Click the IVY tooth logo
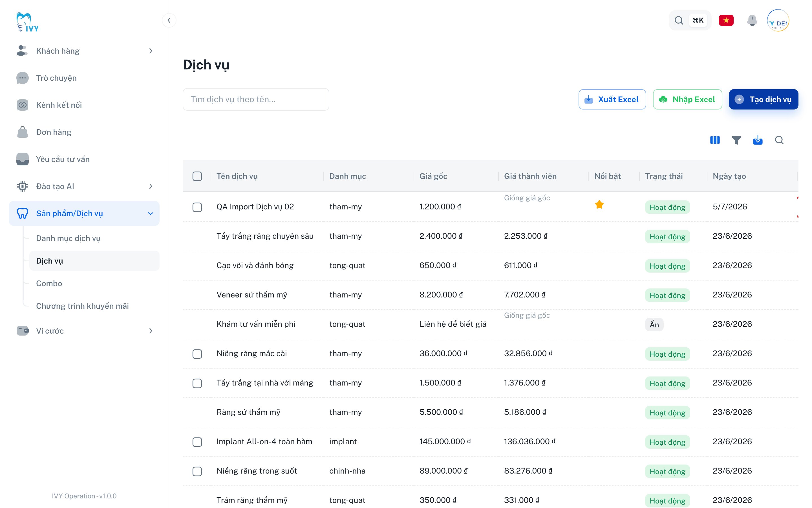812x508 pixels. pos(27,22)
